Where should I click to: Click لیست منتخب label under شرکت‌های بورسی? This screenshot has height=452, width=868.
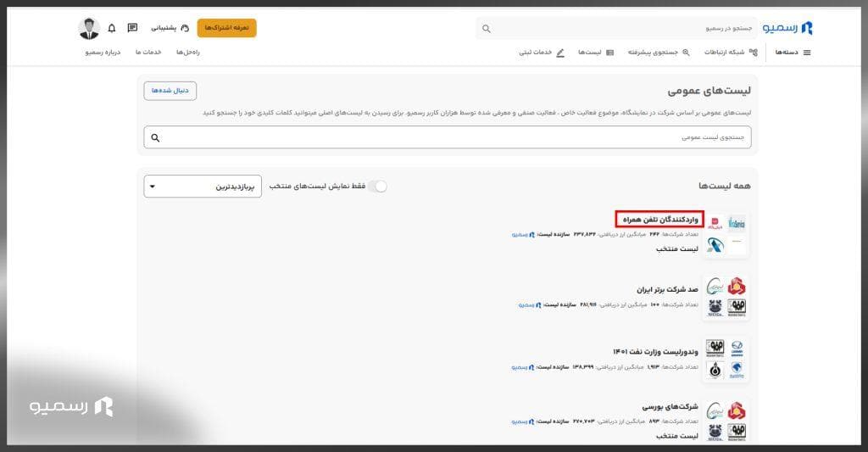pos(677,436)
